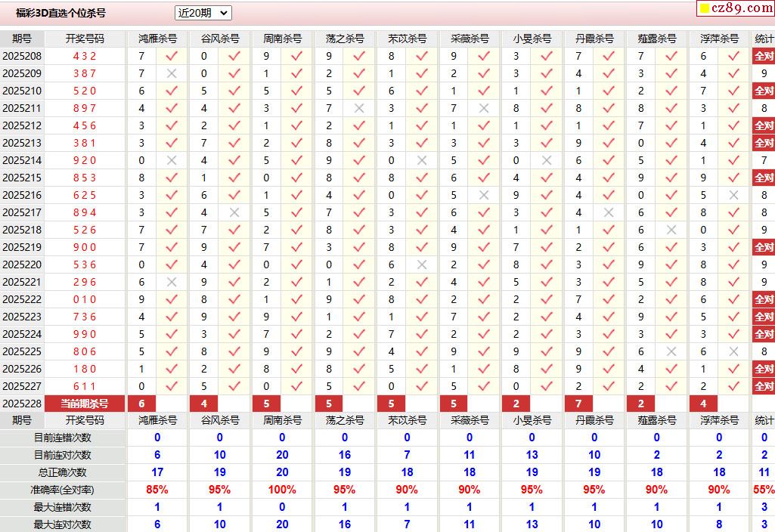Click the red checkmark for 谷风杀号 in row 2025213
The height and width of the screenshot is (532, 775).
[x=234, y=143]
